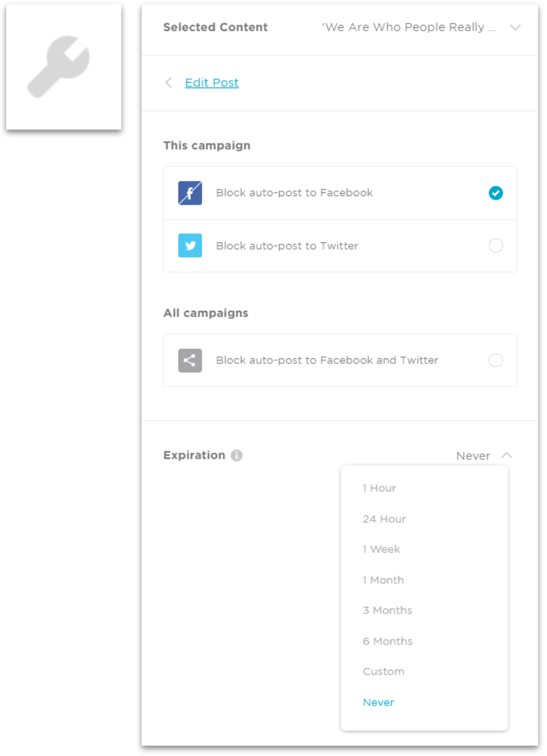Screen dimensions: 547x756
Task: Expand the Selected Content dropdown chevron
Action: (516, 28)
